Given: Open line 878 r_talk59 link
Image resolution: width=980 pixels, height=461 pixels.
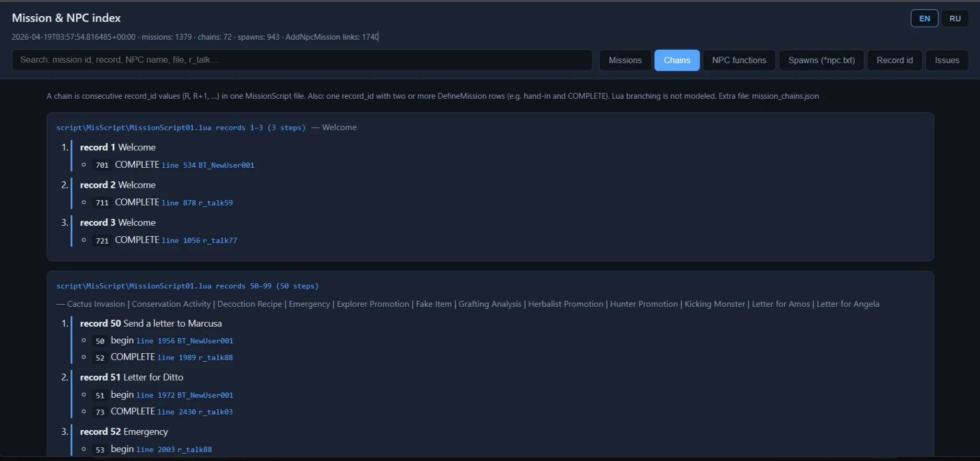Looking at the screenshot, I should [x=197, y=203].
